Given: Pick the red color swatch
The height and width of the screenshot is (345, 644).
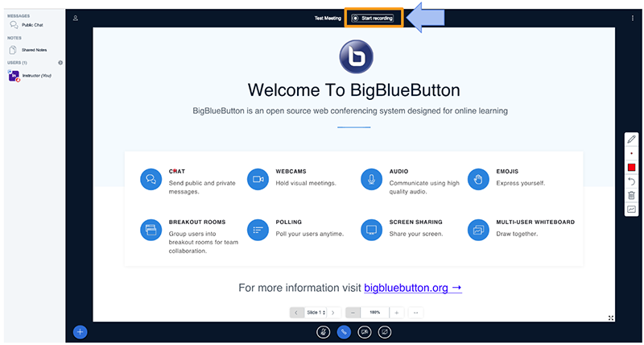Looking at the screenshot, I should coord(631,168).
